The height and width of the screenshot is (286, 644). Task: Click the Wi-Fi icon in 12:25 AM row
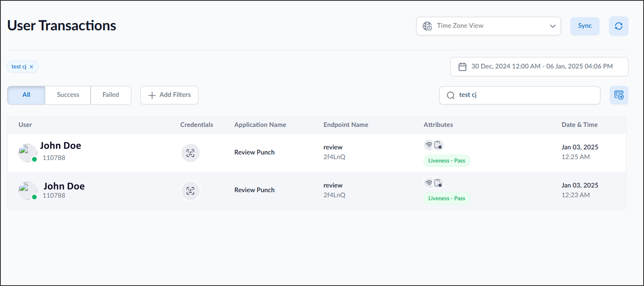(x=429, y=145)
